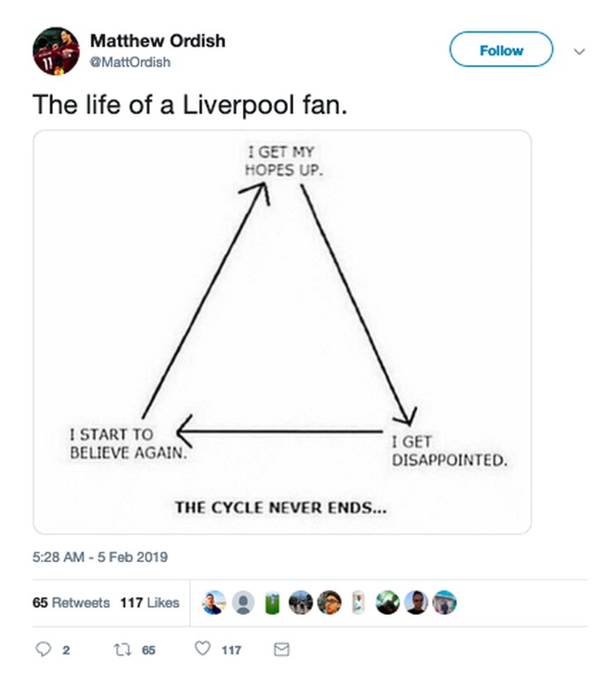This screenshot has height=680, width=616.
Task: Like the tweet with the heart icon
Action: pyautogui.click(x=203, y=650)
